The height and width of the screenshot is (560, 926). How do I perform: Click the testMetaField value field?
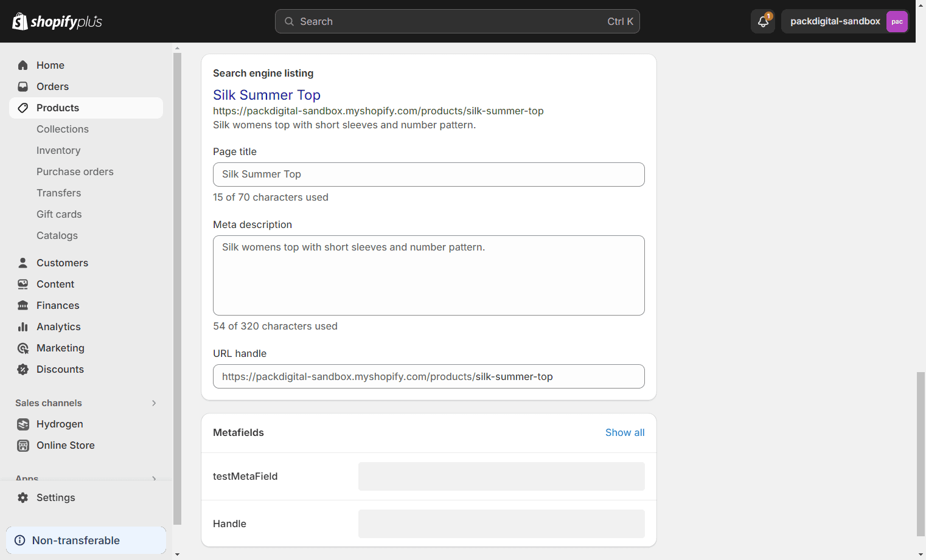(x=501, y=476)
